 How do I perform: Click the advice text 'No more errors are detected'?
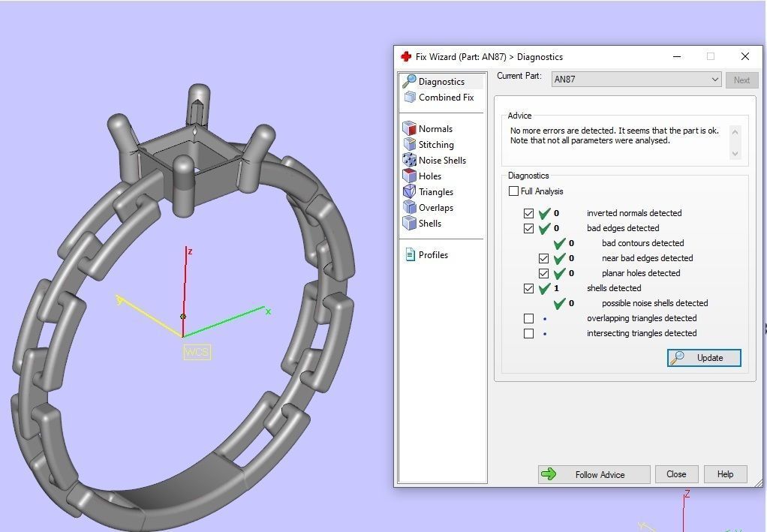click(561, 131)
